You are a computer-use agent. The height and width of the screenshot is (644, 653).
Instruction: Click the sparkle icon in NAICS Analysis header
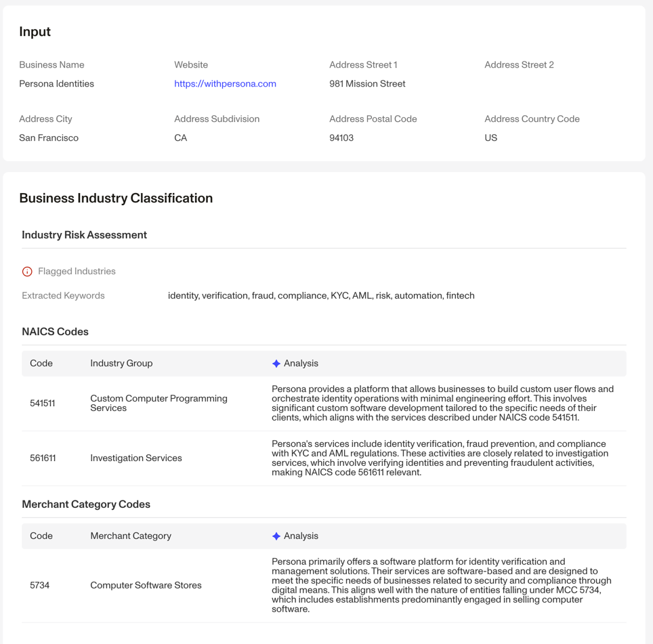point(276,364)
